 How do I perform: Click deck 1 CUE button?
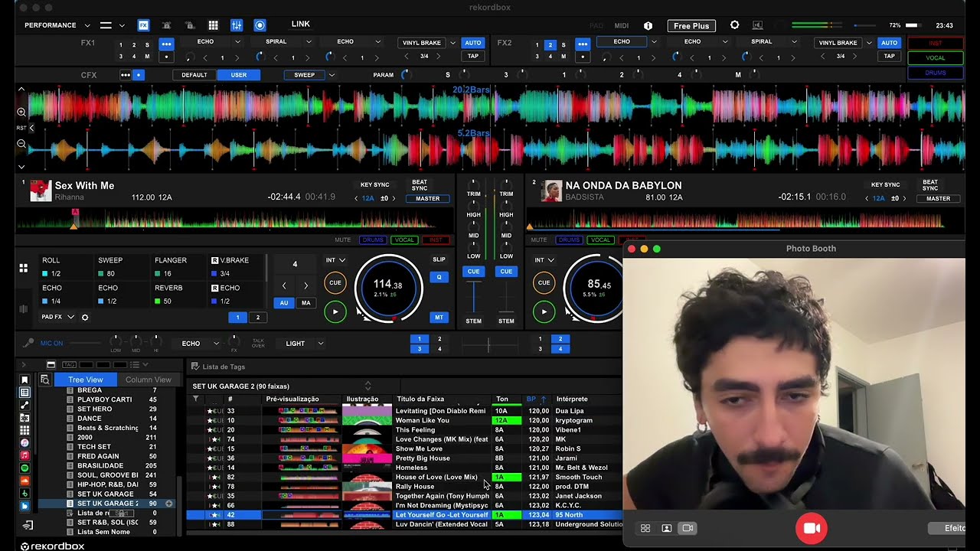tap(335, 283)
